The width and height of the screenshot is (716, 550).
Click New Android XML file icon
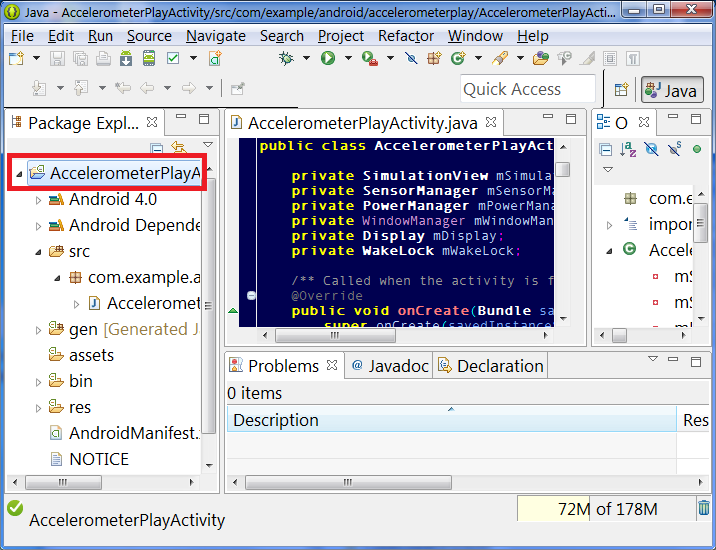click(215, 58)
